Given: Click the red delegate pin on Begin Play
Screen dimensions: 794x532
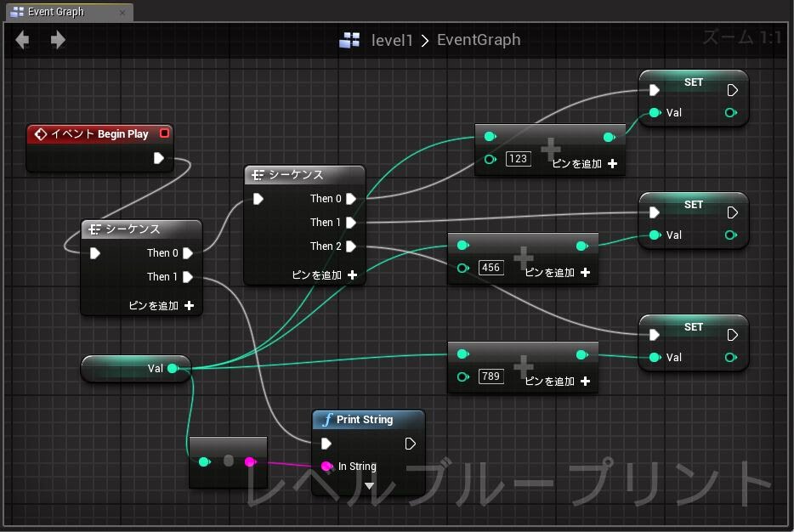Looking at the screenshot, I should (165, 133).
